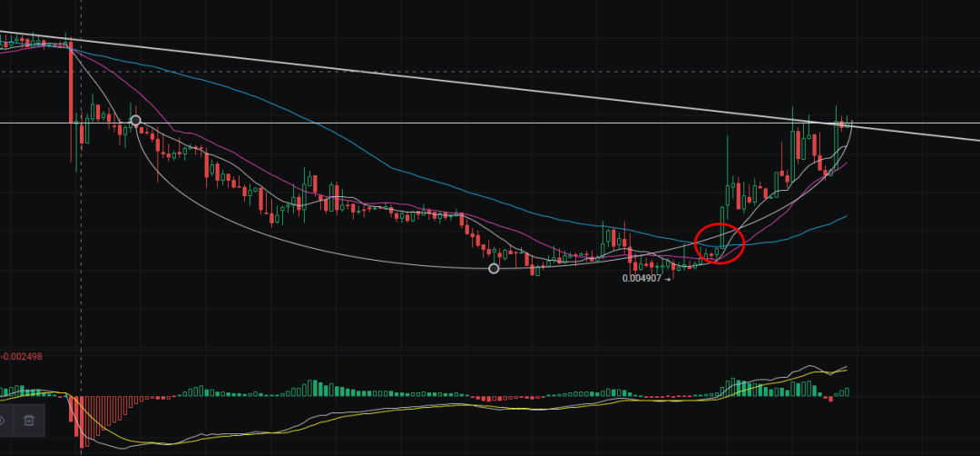Select the descending white trendline
The image size is (980, 456).
click(x=490, y=87)
